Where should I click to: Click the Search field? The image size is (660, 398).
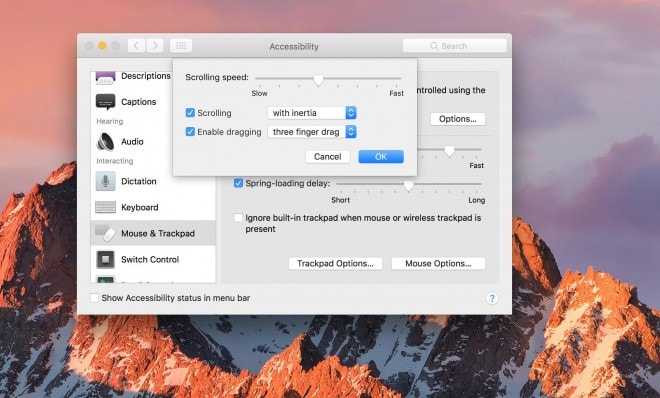(455, 46)
